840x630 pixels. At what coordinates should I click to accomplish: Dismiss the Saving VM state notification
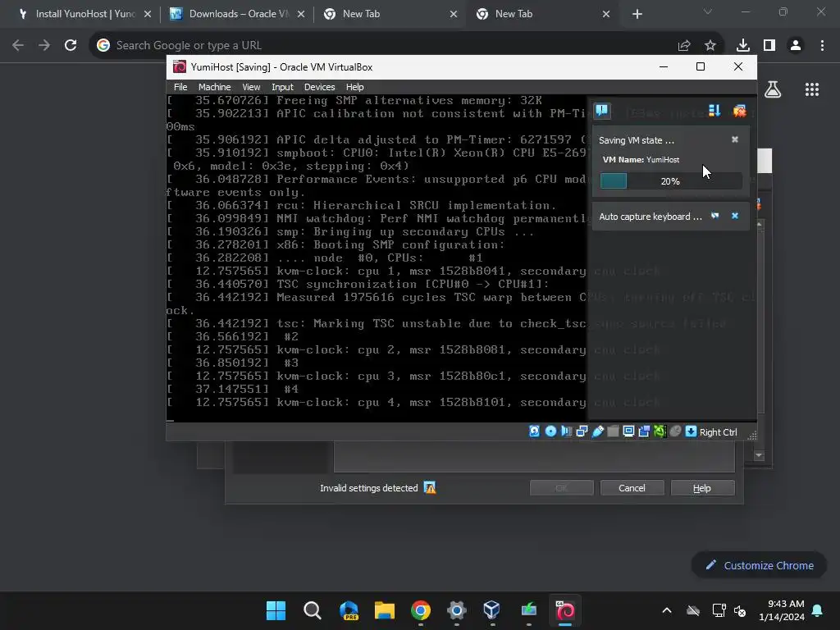click(735, 139)
